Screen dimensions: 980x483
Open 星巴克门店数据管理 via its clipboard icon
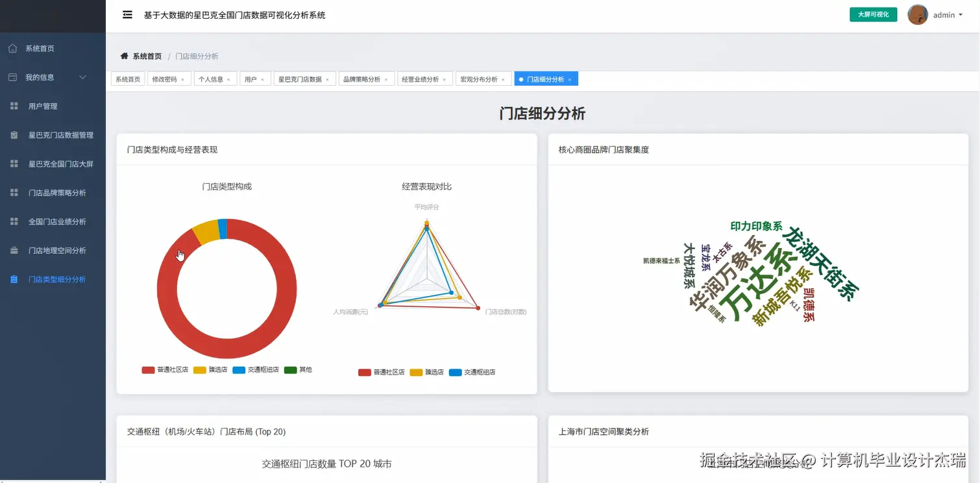click(x=14, y=135)
